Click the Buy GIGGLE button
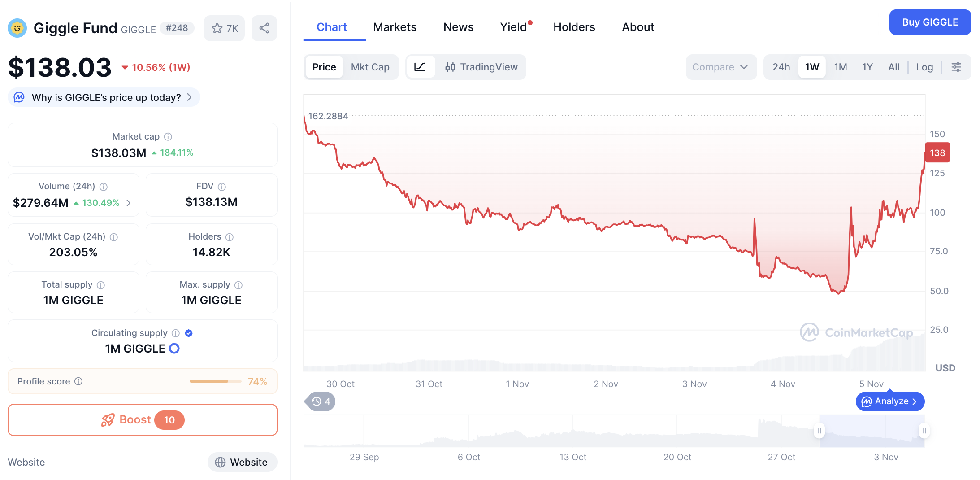The width and height of the screenshot is (980, 480). 930,22
